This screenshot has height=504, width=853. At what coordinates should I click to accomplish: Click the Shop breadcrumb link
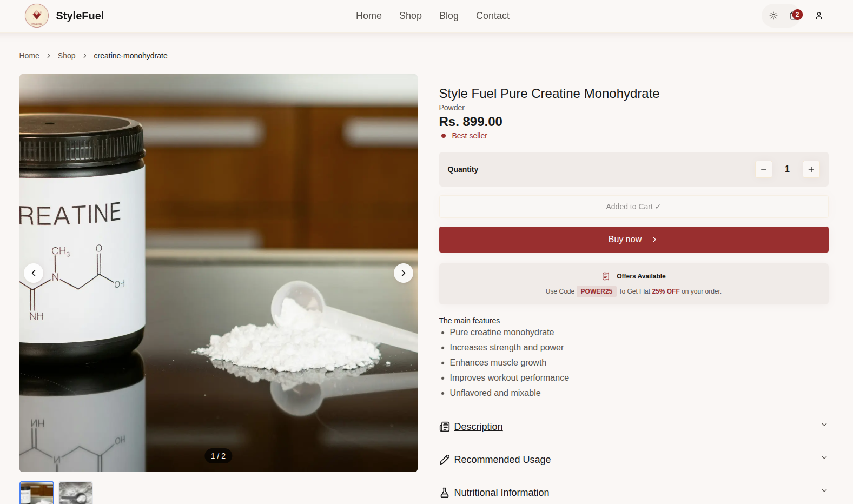[x=67, y=56]
